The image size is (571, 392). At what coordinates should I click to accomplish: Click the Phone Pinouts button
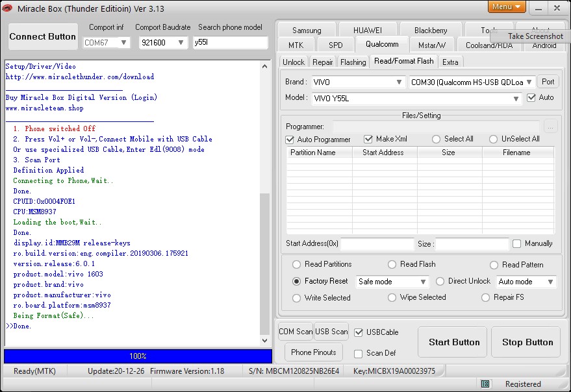(x=314, y=352)
